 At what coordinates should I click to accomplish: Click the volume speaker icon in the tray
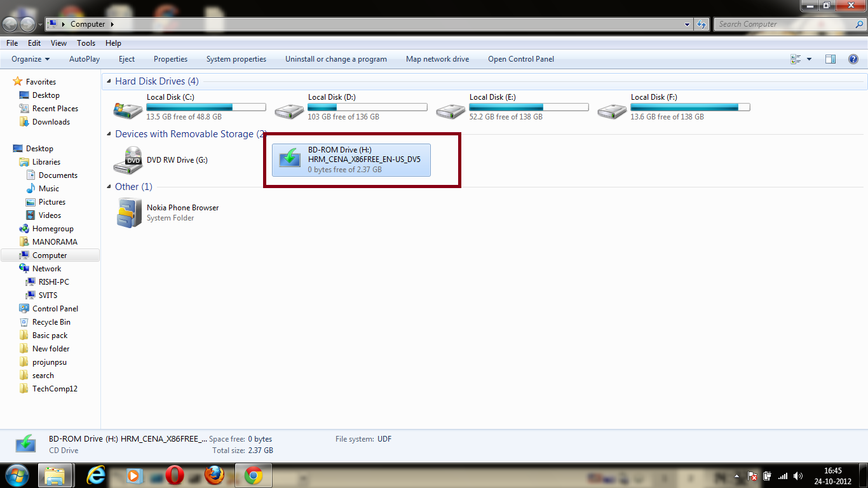click(x=798, y=475)
